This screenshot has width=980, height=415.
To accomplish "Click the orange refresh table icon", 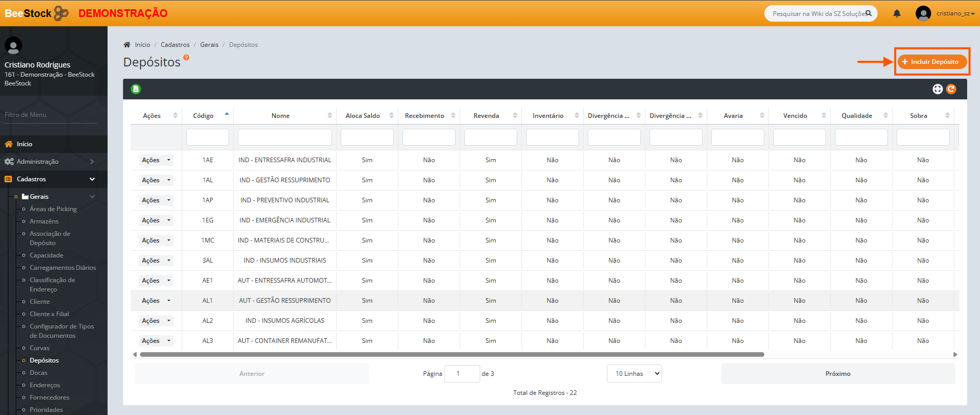I will [x=951, y=89].
